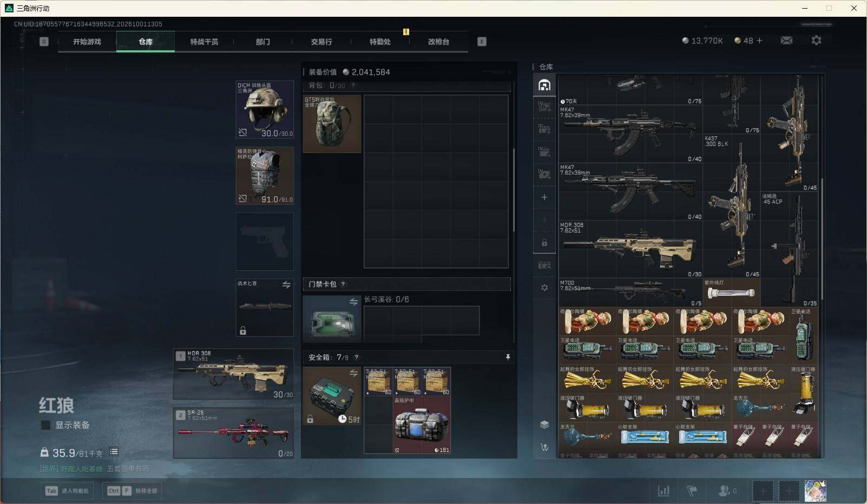Screen dimensions: 867x504
Task: Open the mail envelope icon
Action: [x=786, y=41]
